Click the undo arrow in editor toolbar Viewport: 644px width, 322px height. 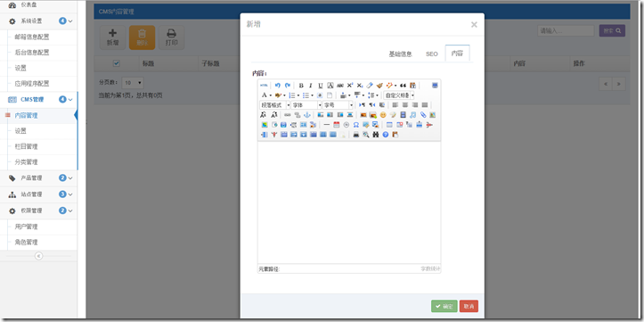[278, 86]
